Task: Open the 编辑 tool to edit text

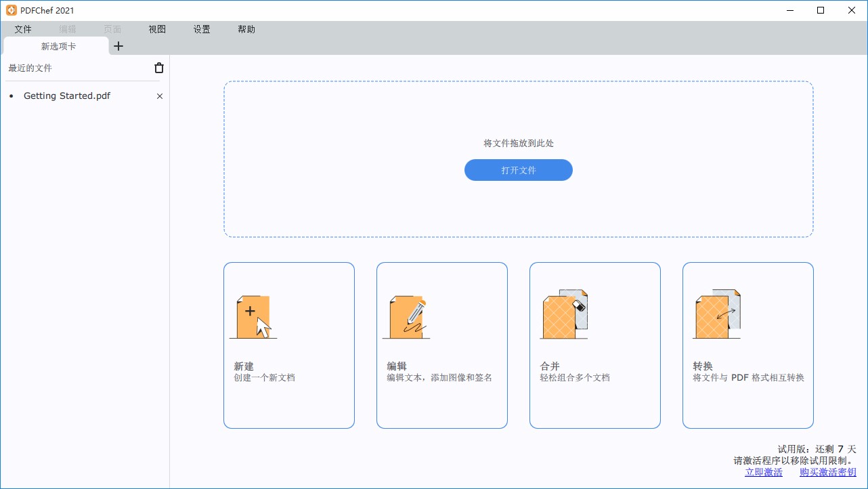Action: 441,345
